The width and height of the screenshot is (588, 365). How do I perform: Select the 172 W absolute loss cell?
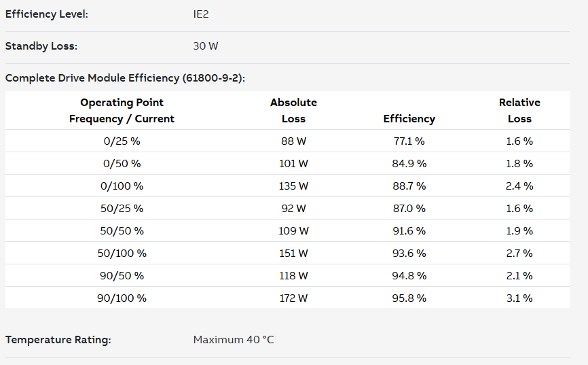pyautogui.click(x=293, y=298)
